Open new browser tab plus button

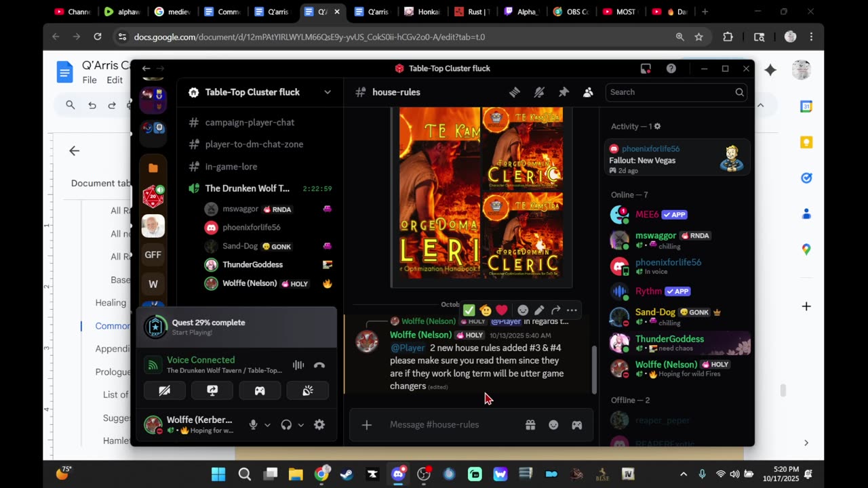click(x=705, y=12)
